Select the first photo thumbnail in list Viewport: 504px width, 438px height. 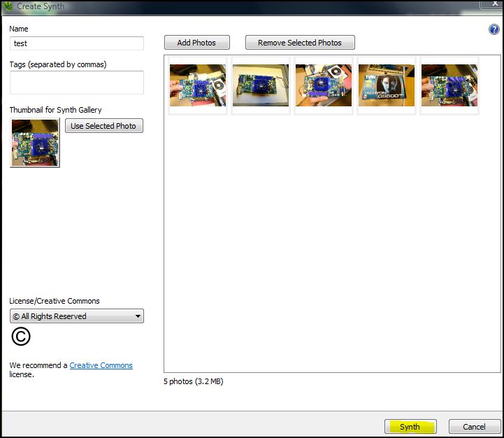click(x=198, y=85)
